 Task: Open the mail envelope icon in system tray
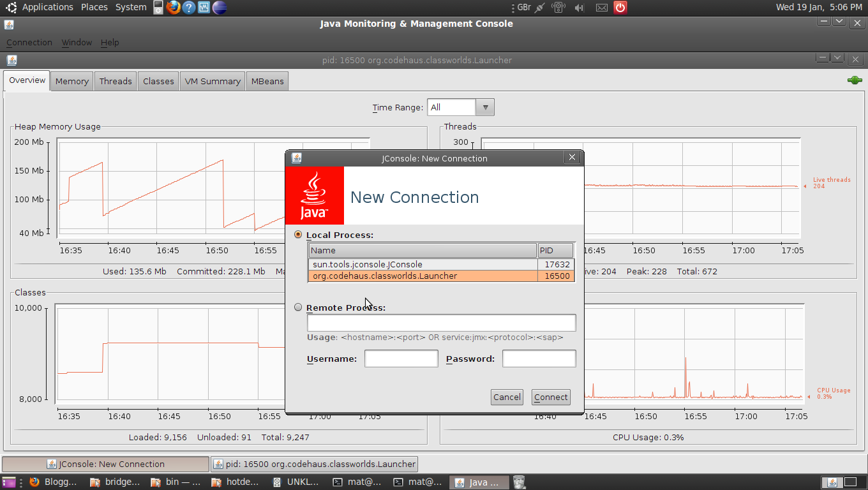tap(601, 7)
